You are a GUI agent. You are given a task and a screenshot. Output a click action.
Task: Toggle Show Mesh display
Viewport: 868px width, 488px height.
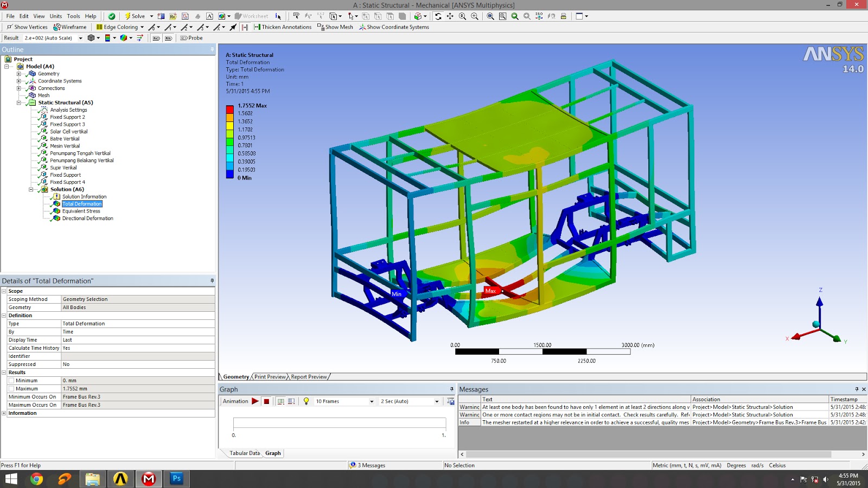pyautogui.click(x=335, y=27)
